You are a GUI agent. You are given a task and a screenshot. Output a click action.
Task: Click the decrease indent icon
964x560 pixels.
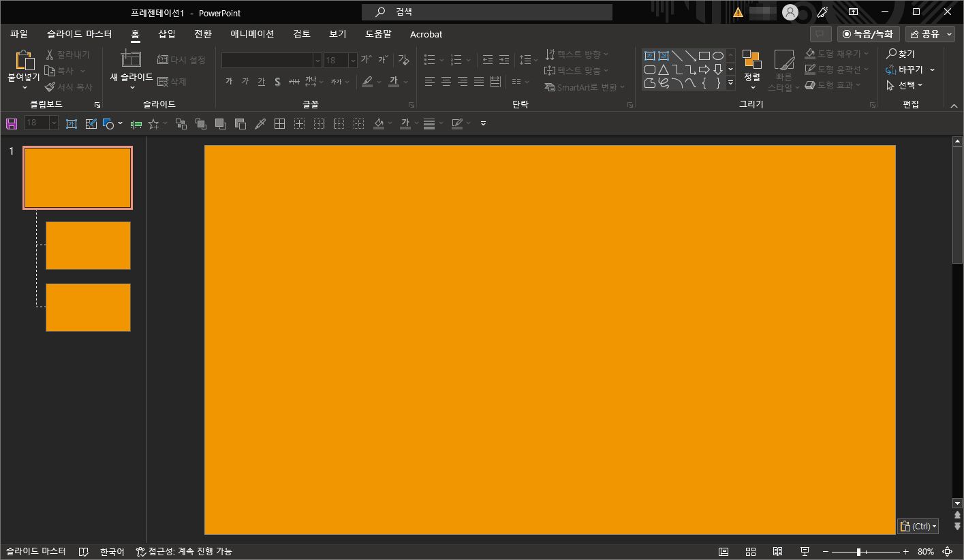coord(488,60)
